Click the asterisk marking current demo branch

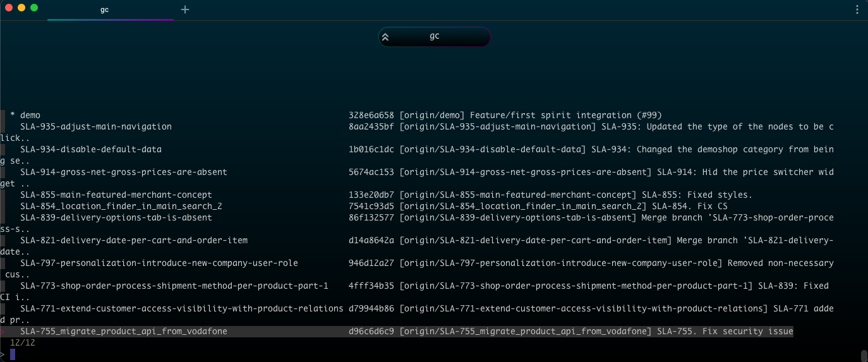point(13,116)
